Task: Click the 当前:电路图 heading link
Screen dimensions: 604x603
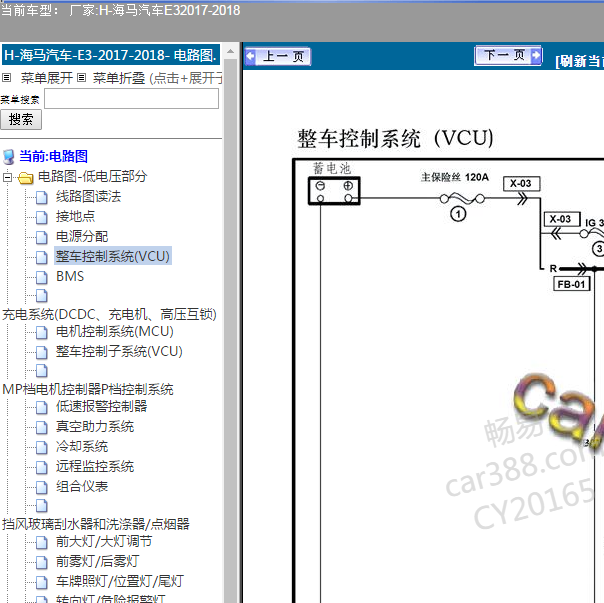Action: [54, 156]
